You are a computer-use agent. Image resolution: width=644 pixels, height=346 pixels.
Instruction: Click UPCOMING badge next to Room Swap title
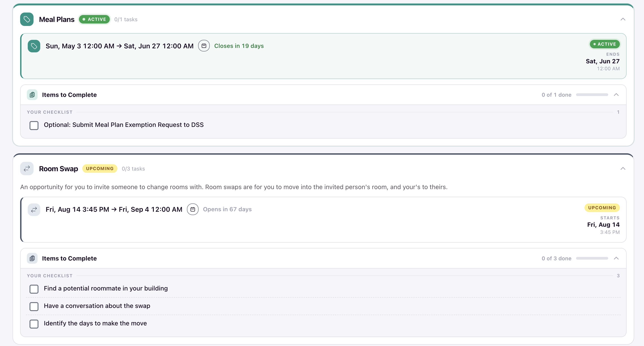100,169
